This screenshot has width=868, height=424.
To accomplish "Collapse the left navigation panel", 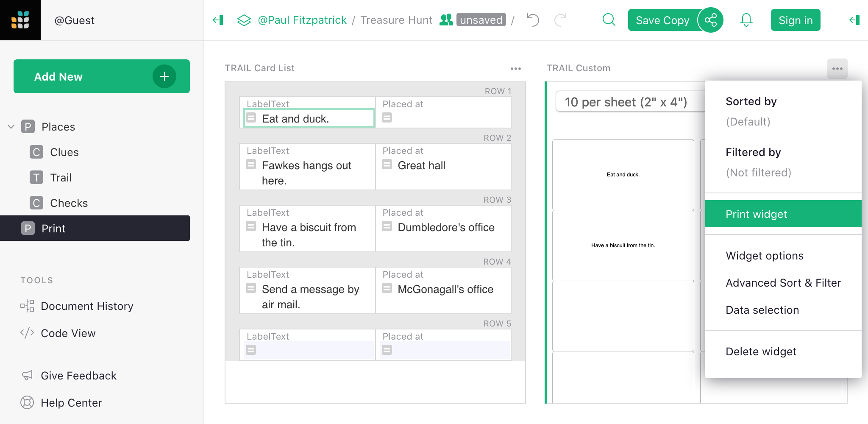I will tap(218, 20).
